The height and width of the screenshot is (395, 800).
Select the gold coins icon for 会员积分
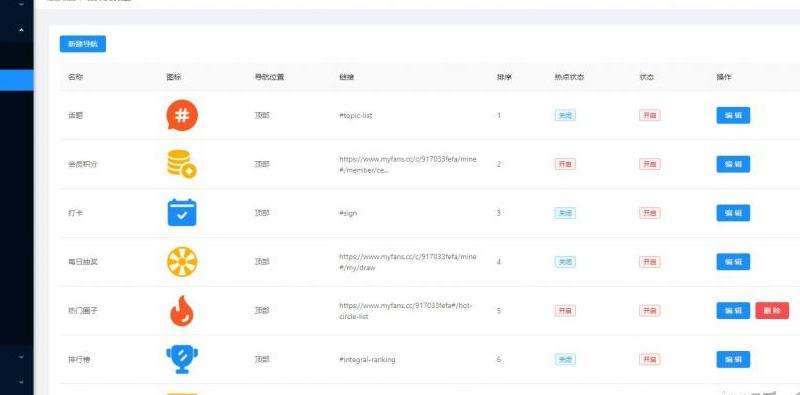coord(182,164)
